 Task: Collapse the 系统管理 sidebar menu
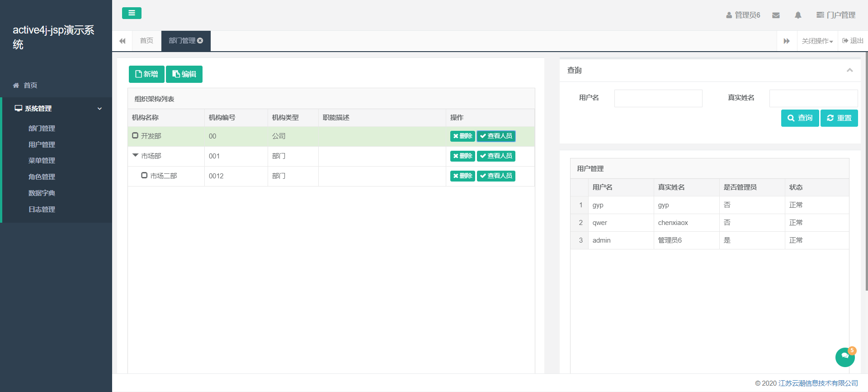click(56, 109)
